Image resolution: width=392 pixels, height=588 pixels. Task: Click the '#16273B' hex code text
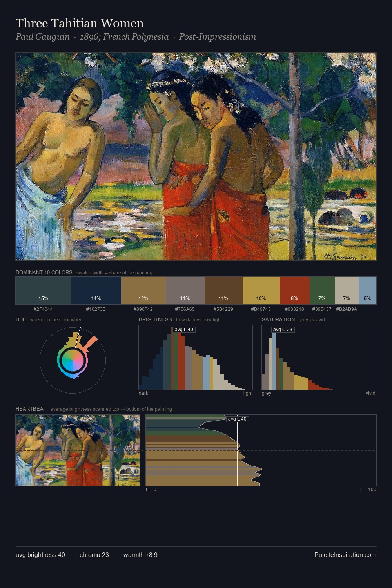click(x=96, y=309)
